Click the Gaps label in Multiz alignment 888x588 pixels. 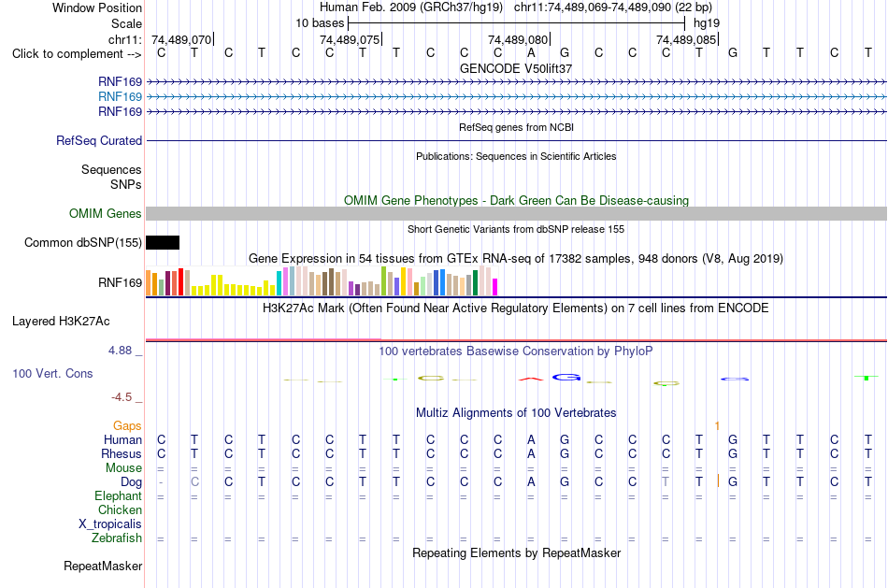pos(127,425)
